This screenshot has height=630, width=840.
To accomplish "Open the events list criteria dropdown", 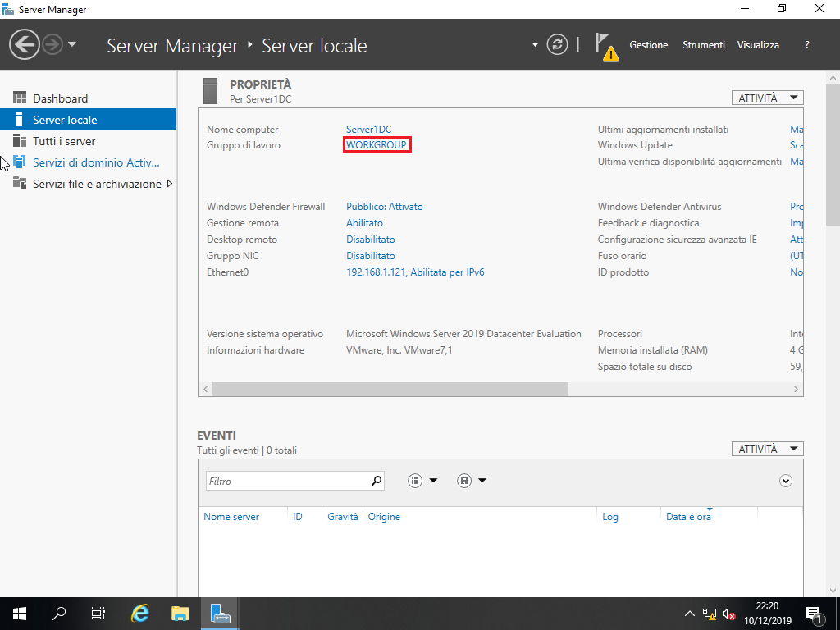I will pyautogui.click(x=422, y=481).
